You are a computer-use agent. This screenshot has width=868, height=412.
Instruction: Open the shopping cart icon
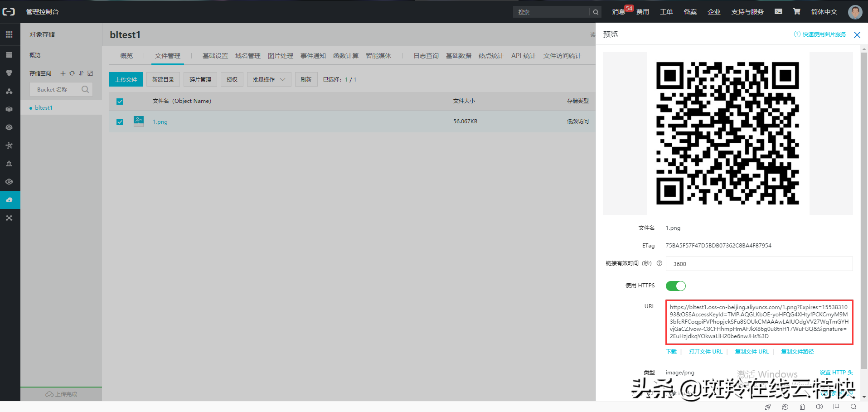(796, 12)
